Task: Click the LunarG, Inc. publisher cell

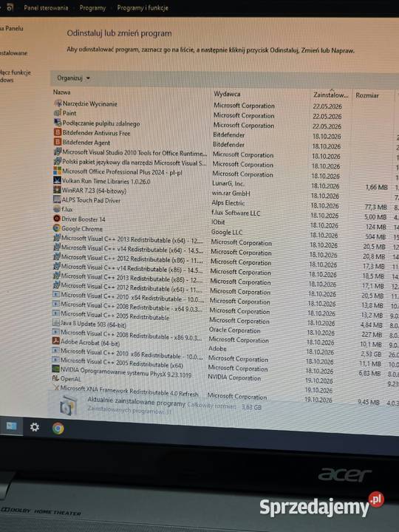Action: click(x=228, y=183)
